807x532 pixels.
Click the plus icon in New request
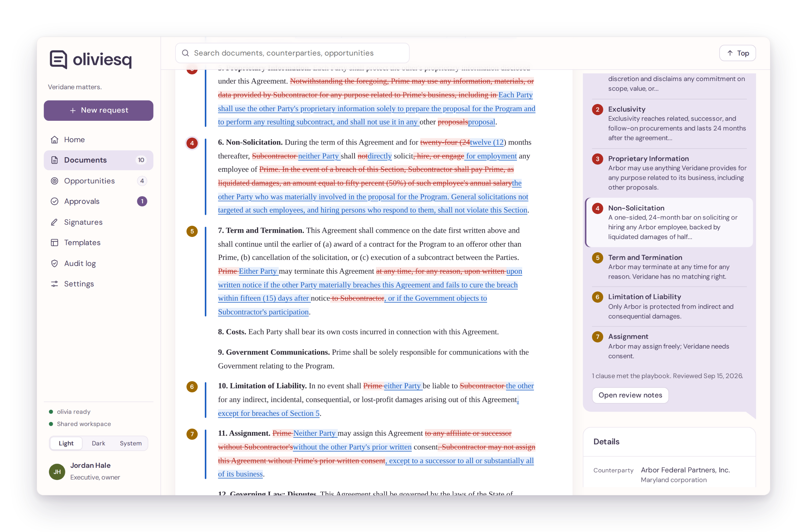72,111
